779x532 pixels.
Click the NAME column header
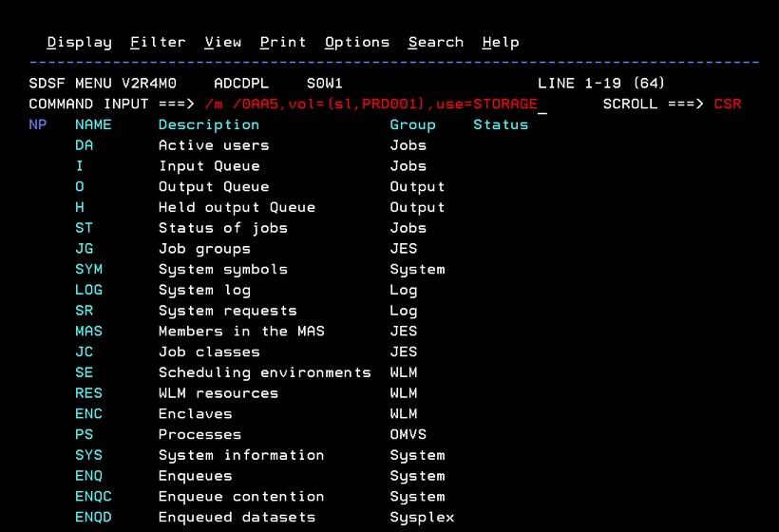[93, 124]
